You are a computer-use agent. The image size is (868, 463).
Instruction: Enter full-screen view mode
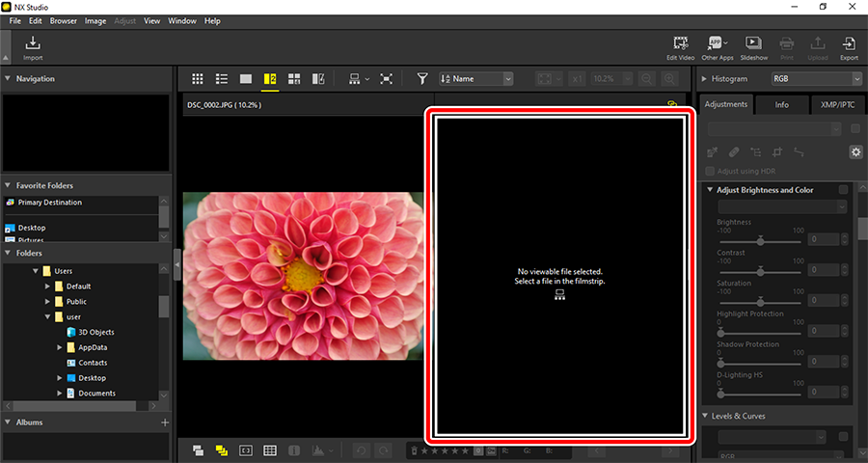(x=387, y=79)
